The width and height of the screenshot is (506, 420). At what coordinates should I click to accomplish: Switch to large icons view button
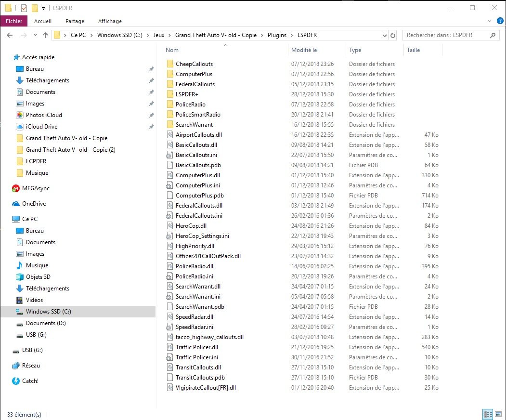(498, 414)
